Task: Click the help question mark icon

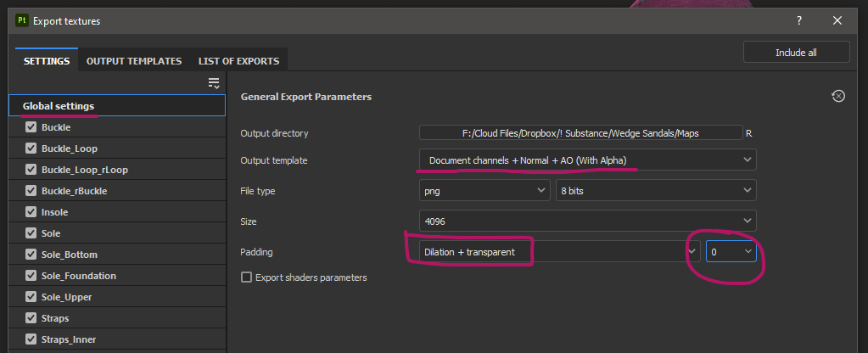Action: point(798,20)
